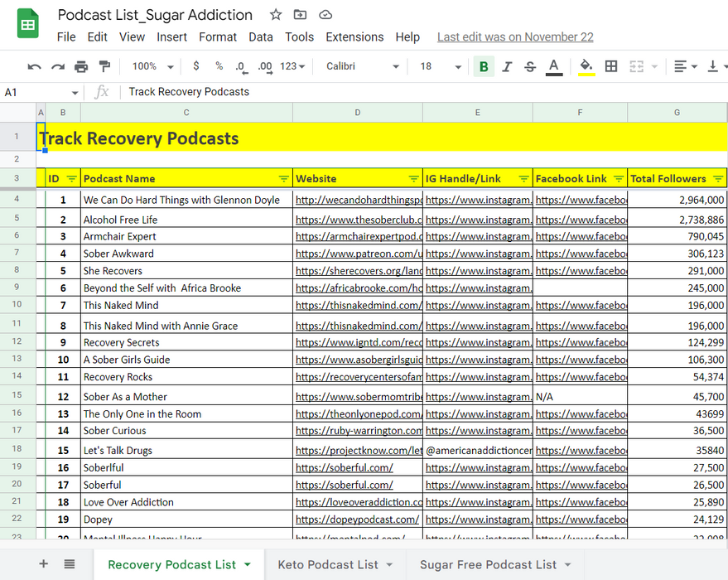
Task: Open the Last edit history link
Action: pos(514,37)
